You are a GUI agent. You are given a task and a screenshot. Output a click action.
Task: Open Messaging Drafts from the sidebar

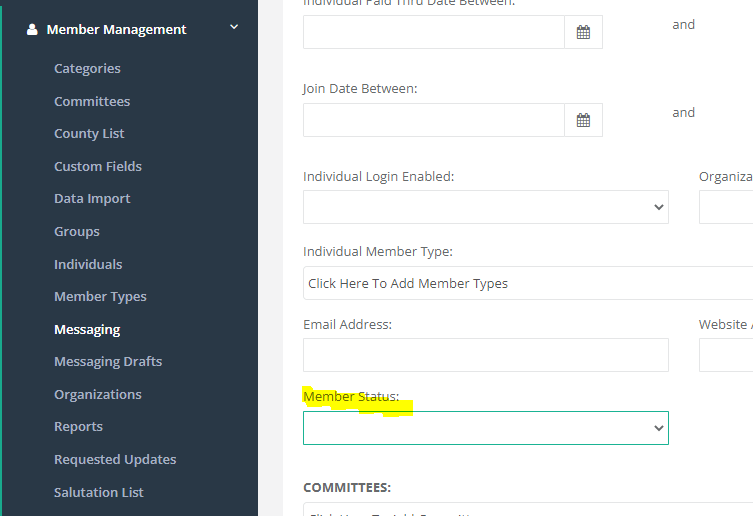[108, 361]
